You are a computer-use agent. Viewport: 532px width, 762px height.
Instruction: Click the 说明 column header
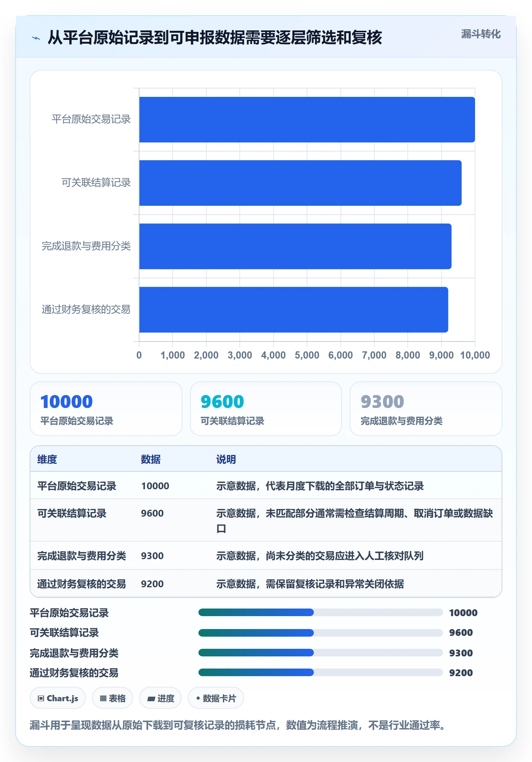click(226, 459)
